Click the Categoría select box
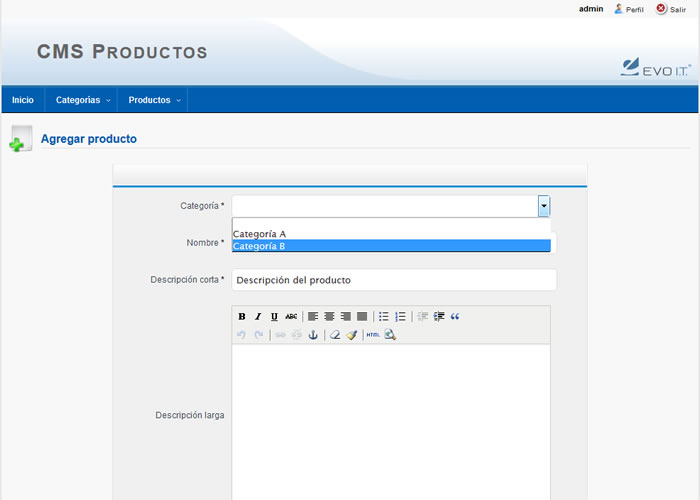The height and width of the screenshot is (500, 700). point(391,206)
